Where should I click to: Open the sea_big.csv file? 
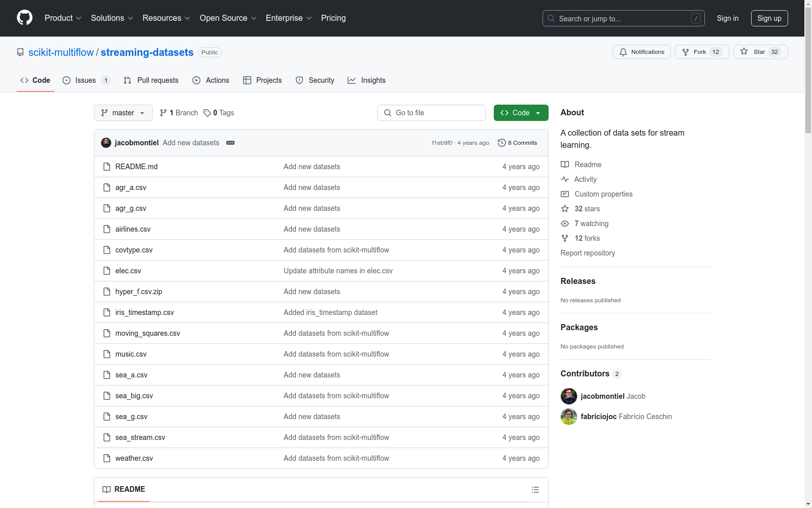tap(134, 396)
